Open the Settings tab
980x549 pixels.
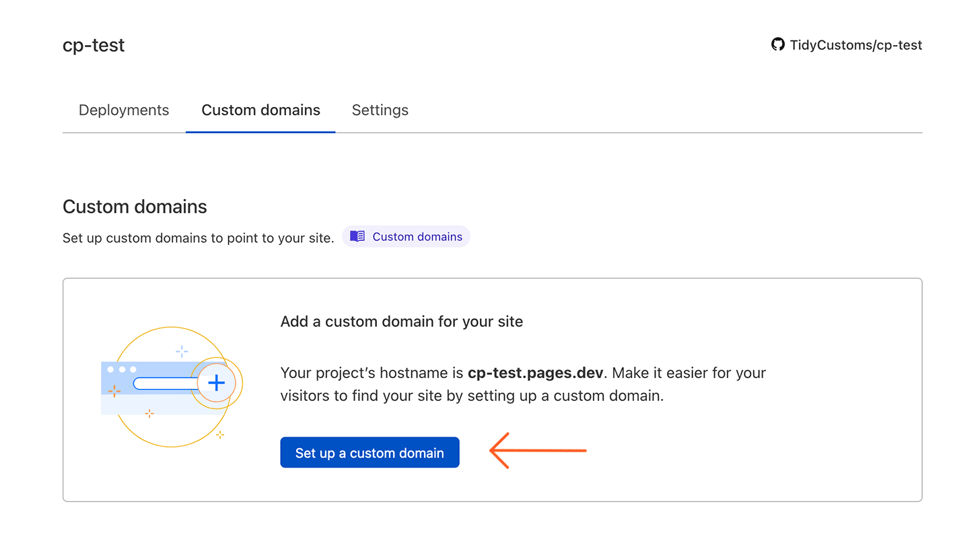(380, 110)
